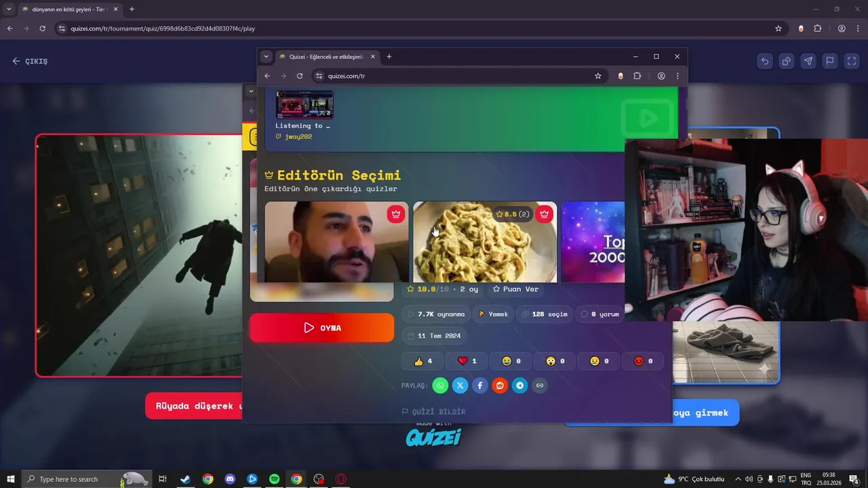Share the quiz via WhatsApp icon
The width and height of the screenshot is (868, 488).
[x=440, y=386]
